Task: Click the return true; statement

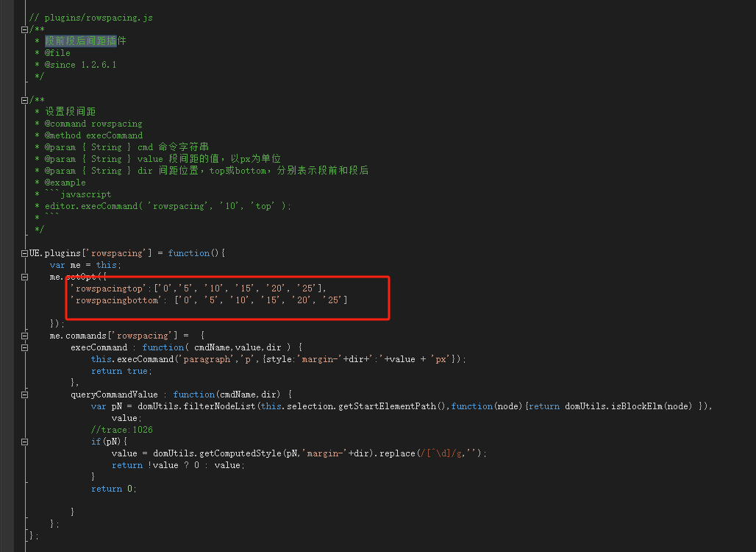Action: tap(121, 371)
